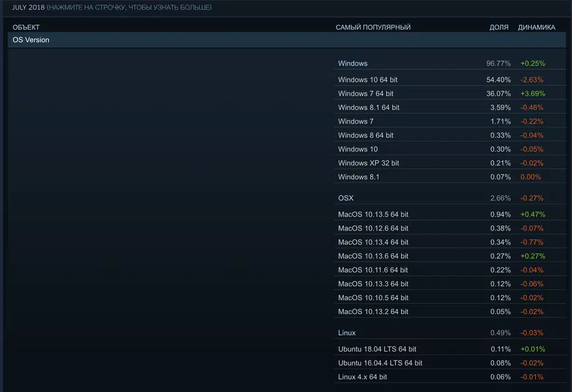The height and width of the screenshot is (392, 572).
Task: Click the ДИНАМИКА column header
Action: point(537,27)
